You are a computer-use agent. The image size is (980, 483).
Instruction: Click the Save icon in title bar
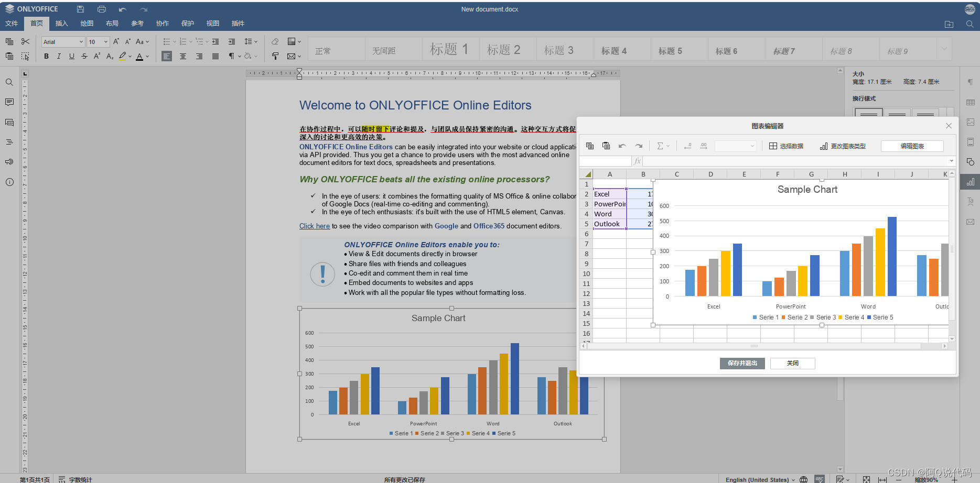pyautogui.click(x=80, y=9)
